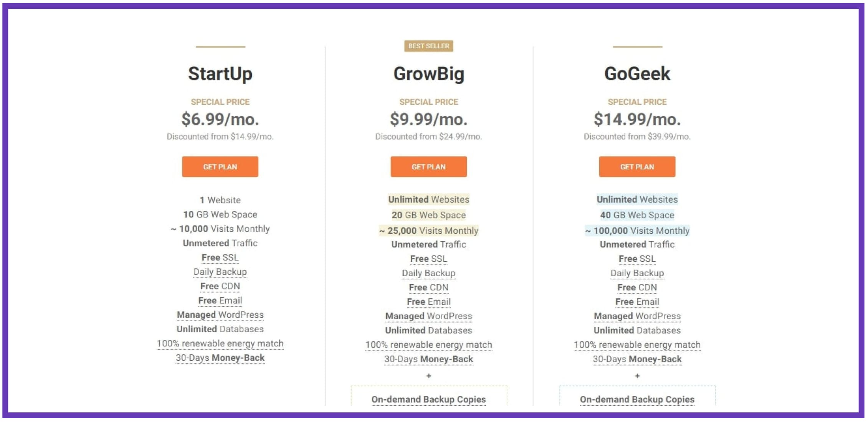Click 100% renewable energy match in GoGeek
Screen dimensions: 868x422
pos(637,345)
